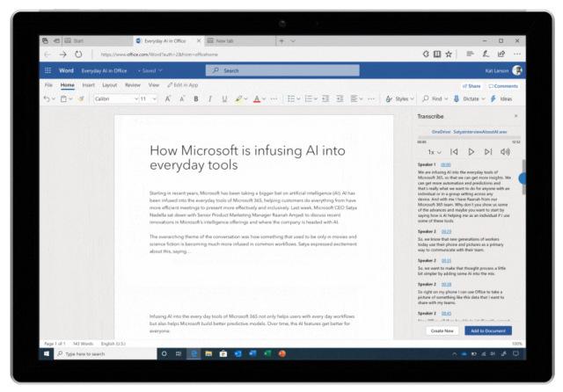This screenshot has width=563, height=392.
Task: Click the Shrink Font icon
Action: tap(182, 98)
